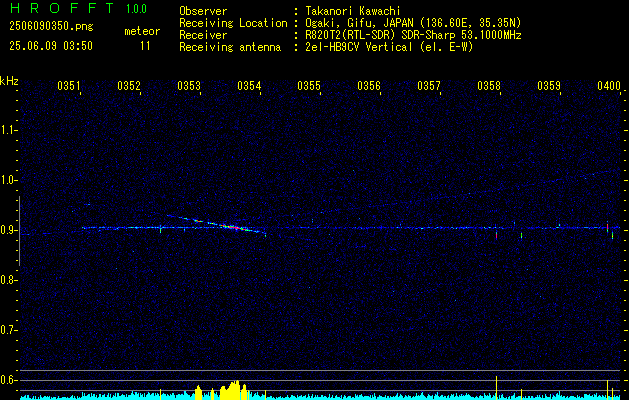
Task: Click the 0358 time axis marker
Action: click(x=489, y=86)
